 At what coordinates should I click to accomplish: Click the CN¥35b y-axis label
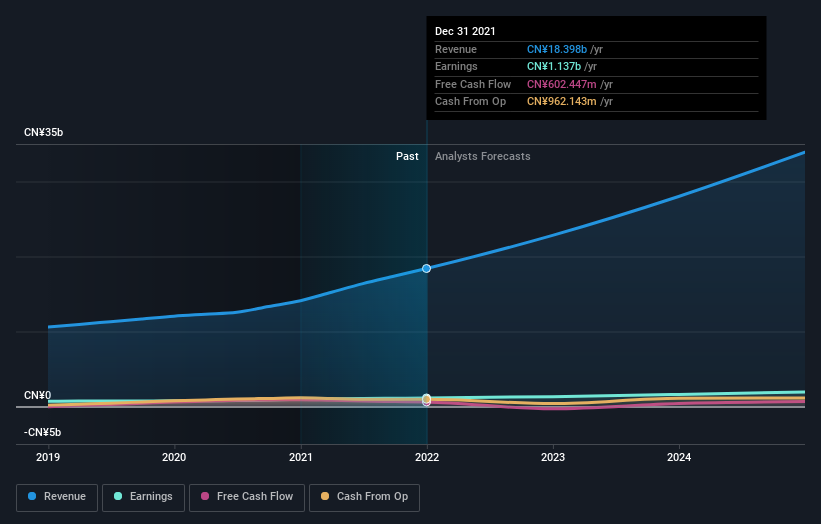coord(43,132)
